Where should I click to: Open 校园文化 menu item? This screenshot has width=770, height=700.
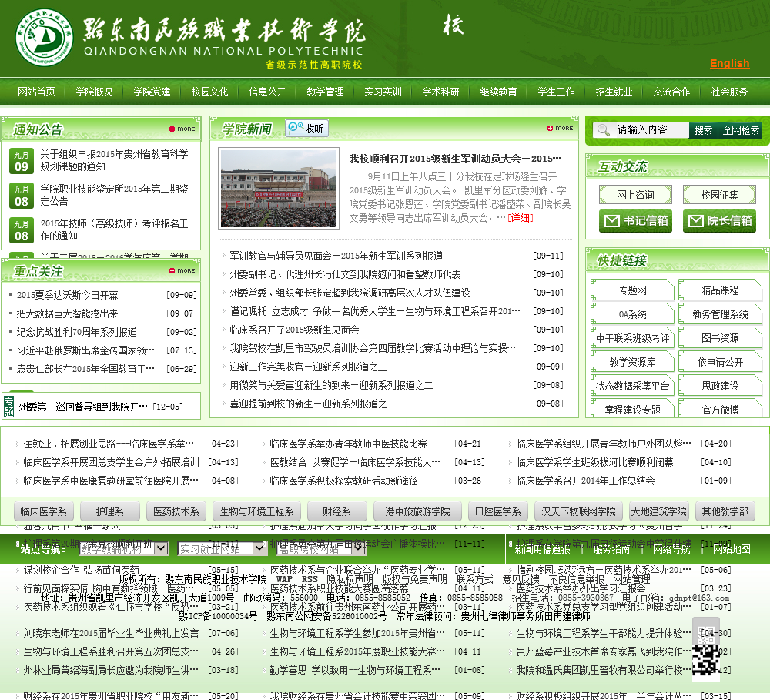click(209, 92)
